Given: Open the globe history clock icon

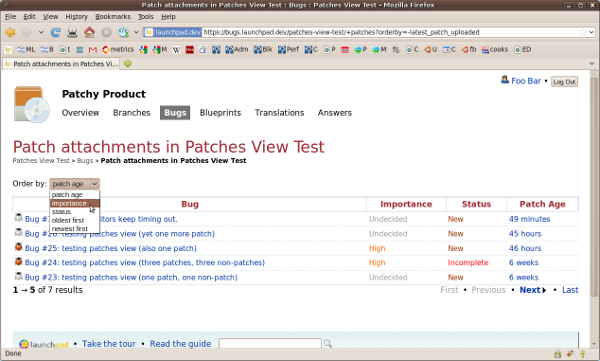Looking at the screenshot, I should pos(123,33).
